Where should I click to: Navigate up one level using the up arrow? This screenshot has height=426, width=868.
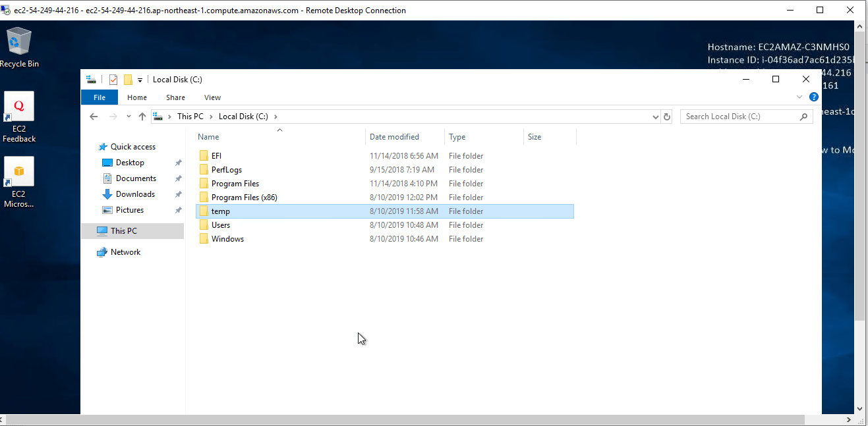click(143, 116)
